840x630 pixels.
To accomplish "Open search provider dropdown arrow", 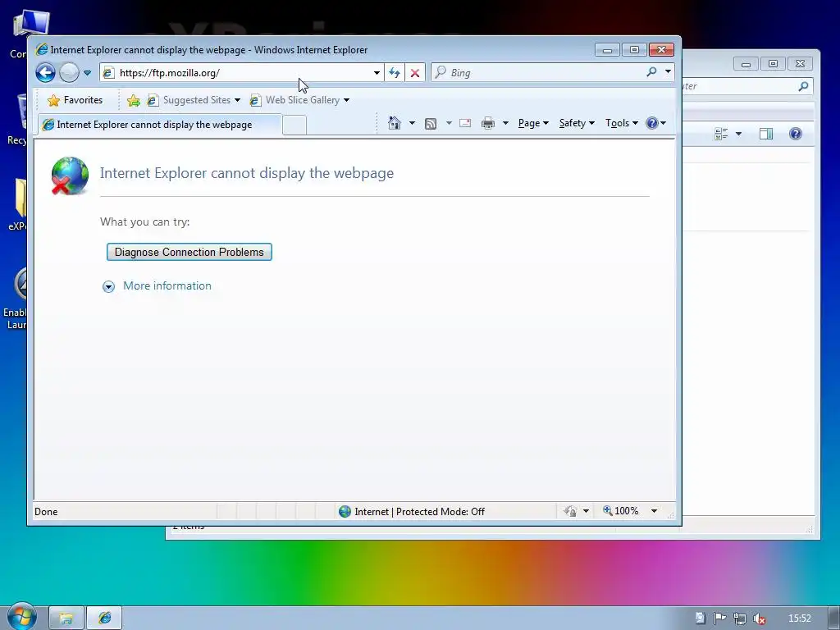I will (x=668, y=71).
